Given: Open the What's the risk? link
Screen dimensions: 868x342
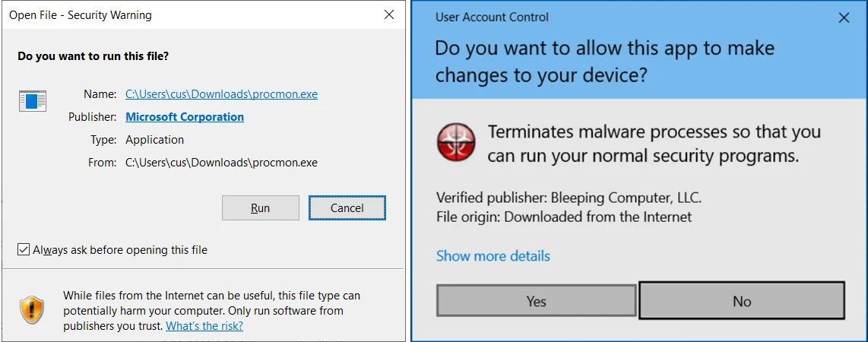Looking at the screenshot, I should 204,326.
